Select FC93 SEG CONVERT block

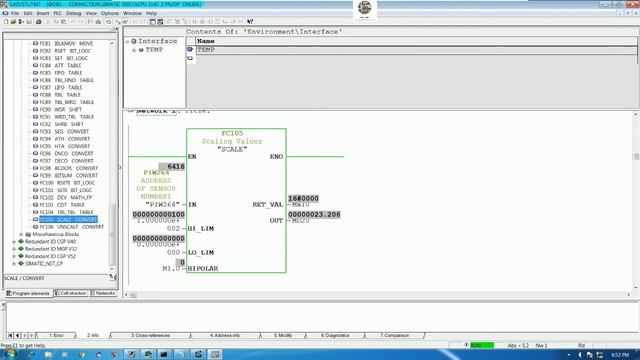(64, 131)
